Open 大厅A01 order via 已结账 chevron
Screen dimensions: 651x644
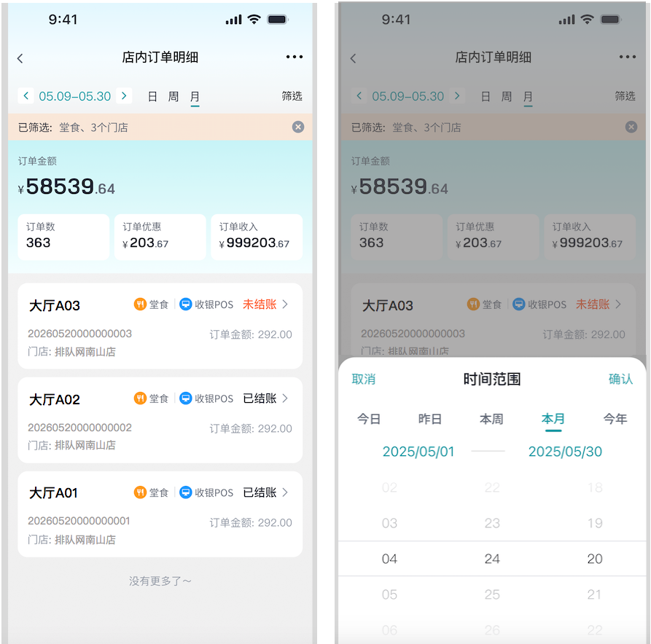pos(285,492)
